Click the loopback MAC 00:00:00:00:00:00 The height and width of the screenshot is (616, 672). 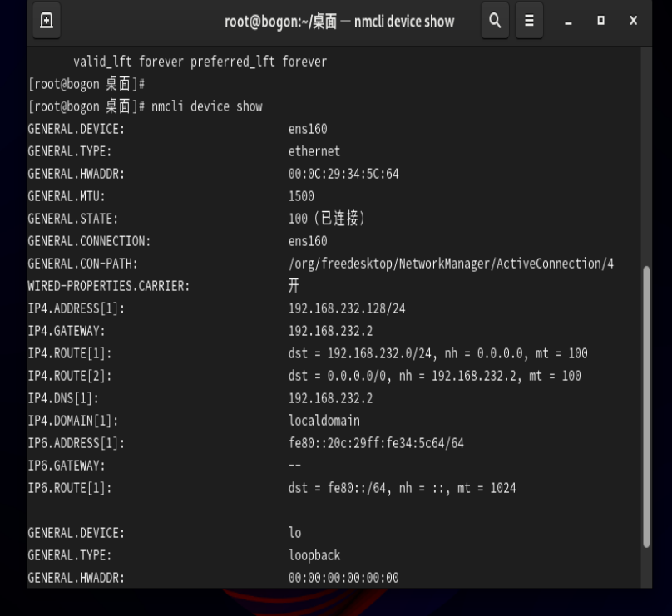pos(343,578)
